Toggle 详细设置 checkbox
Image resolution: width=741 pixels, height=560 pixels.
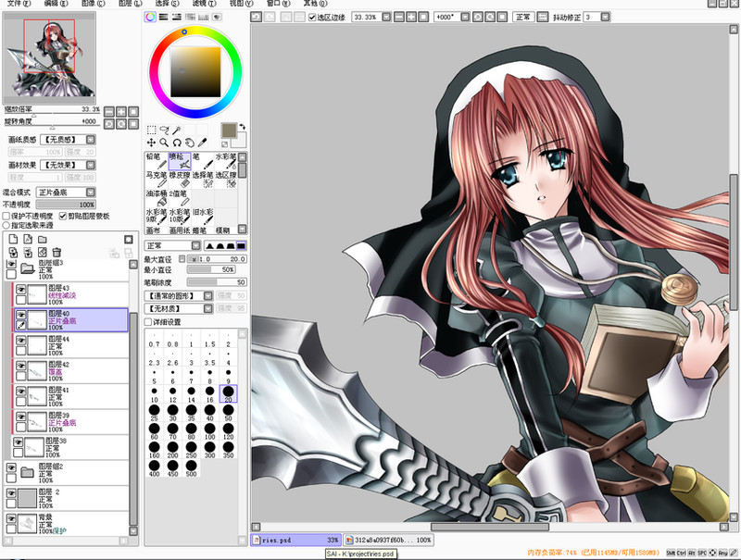pyautogui.click(x=148, y=322)
